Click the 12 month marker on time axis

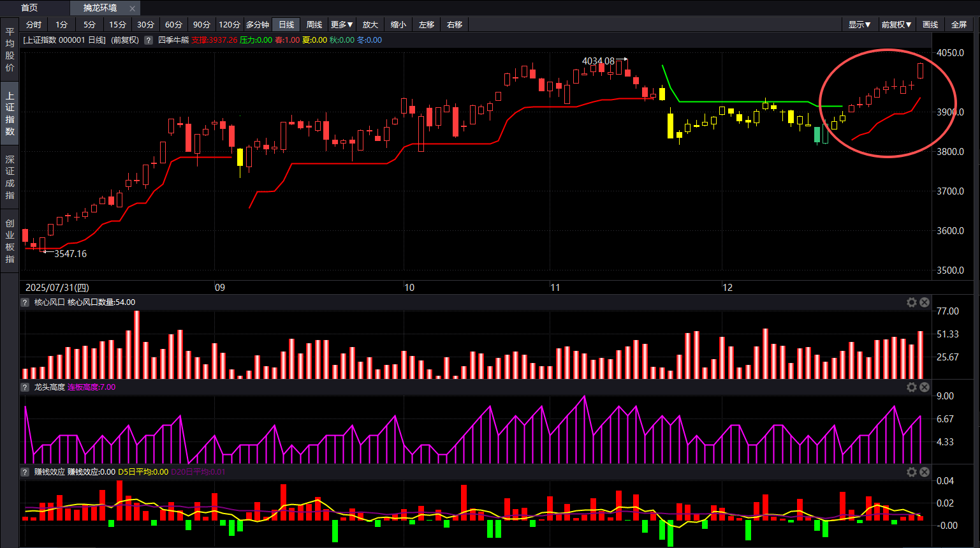coord(728,288)
